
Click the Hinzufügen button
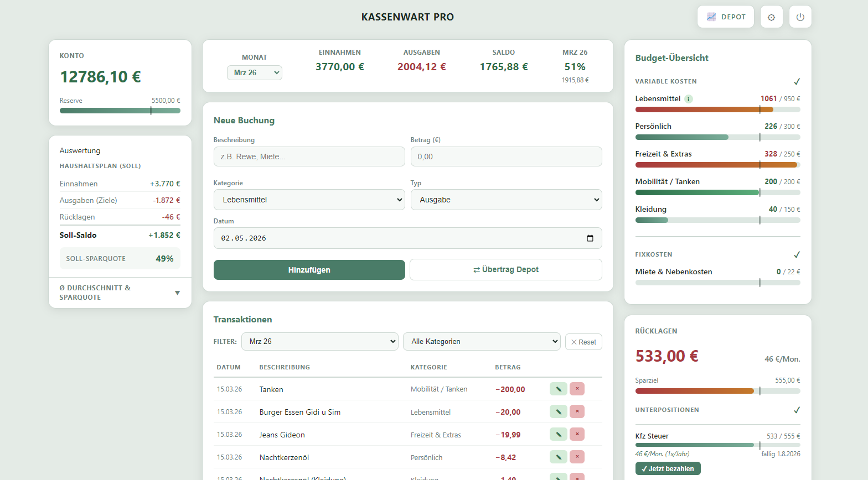tap(309, 270)
